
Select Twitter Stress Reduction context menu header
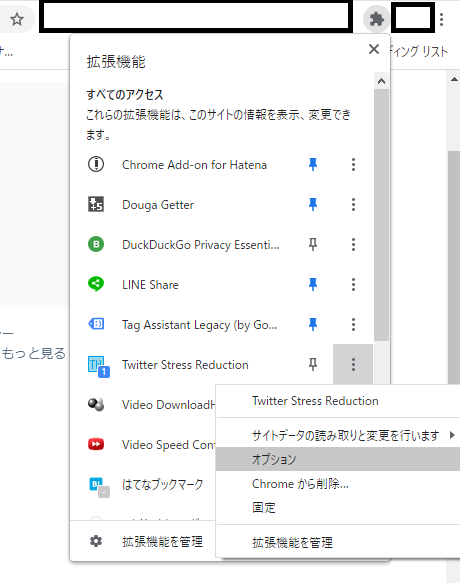tap(338, 401)
